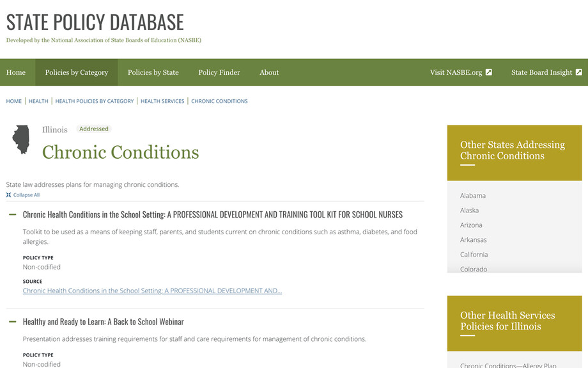Click Chronic Health Conditions toolkit section title
The image size is (588, 368).
[213, 214]
